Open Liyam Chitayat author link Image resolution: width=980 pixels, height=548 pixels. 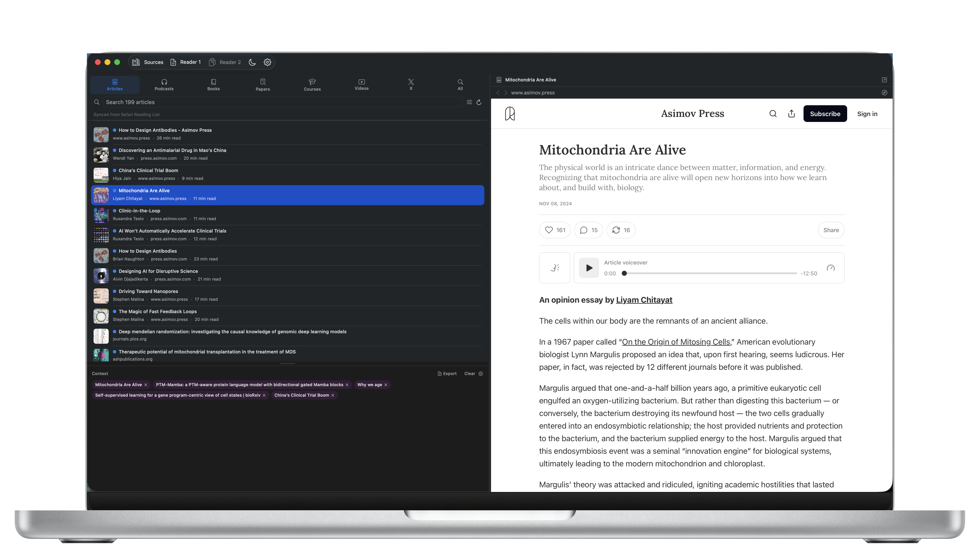(644, 300)
